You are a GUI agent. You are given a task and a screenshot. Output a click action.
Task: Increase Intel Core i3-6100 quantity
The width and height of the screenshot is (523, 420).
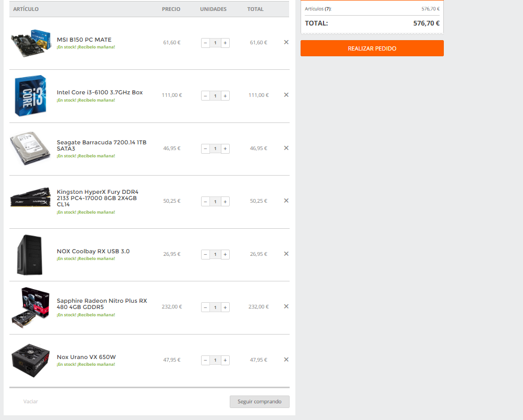225,96
